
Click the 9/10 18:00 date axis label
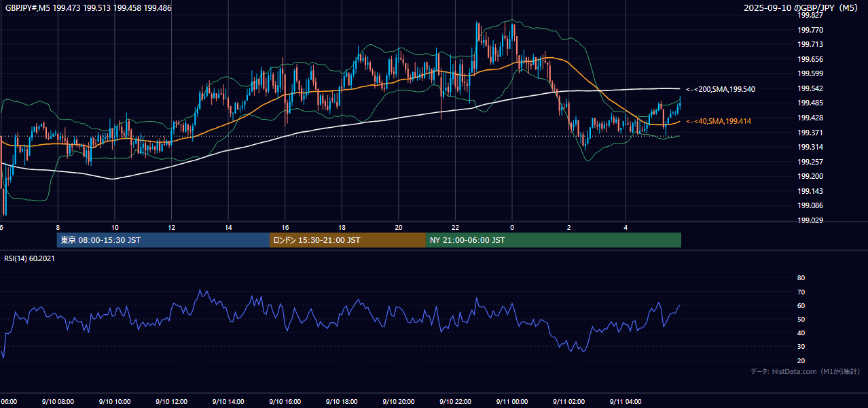342,402
